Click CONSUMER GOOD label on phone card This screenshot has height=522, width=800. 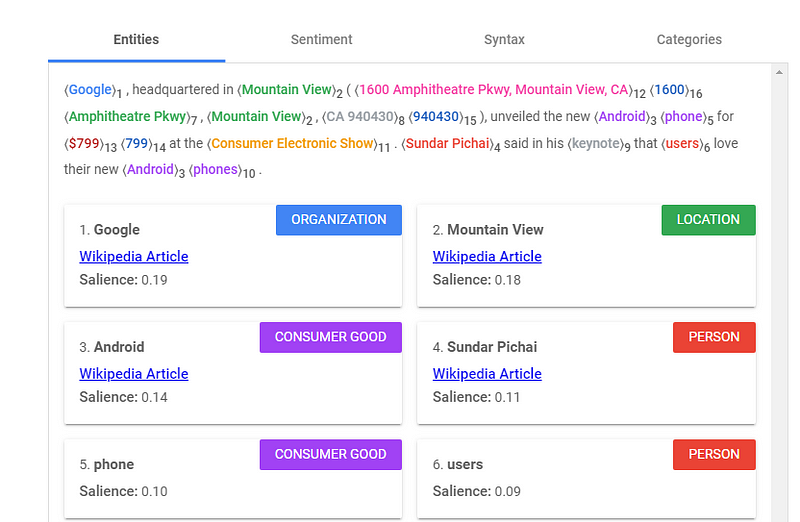(x=331, y=455)
